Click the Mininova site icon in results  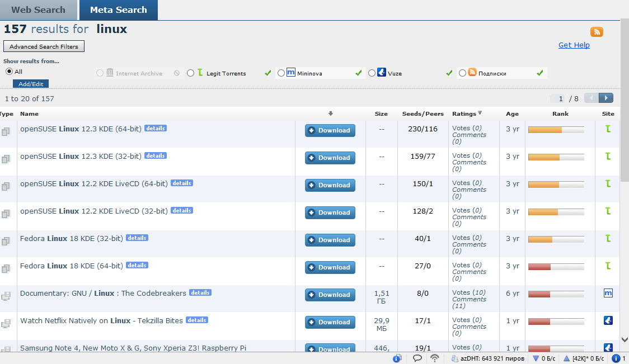pos(608,293)
